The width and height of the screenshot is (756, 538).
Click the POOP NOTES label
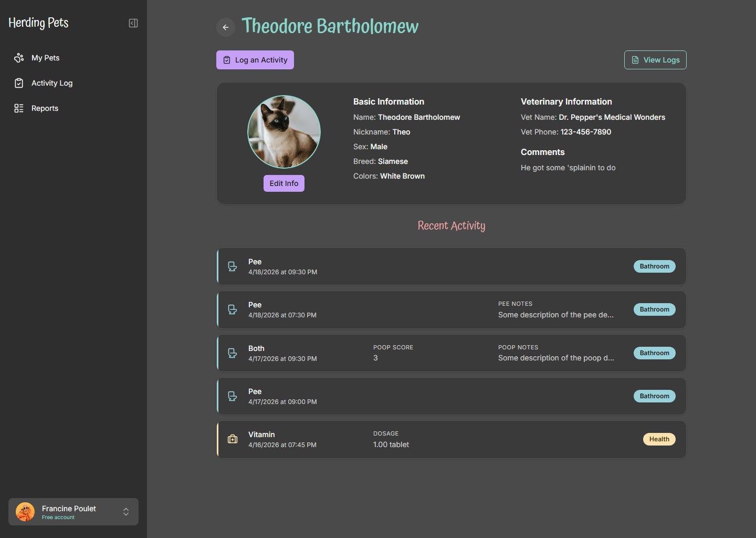(x=518, y=347)
